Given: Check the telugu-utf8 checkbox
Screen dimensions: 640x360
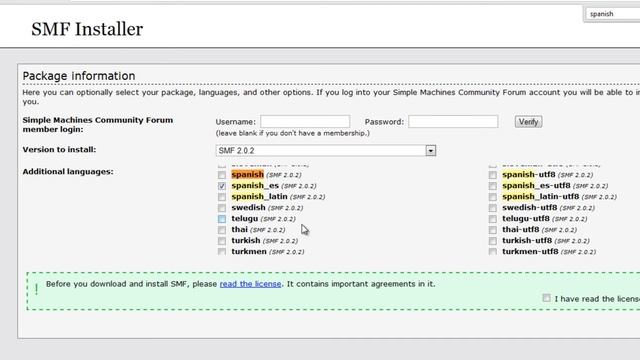Looking at the screenshot, I should (493, 219).
